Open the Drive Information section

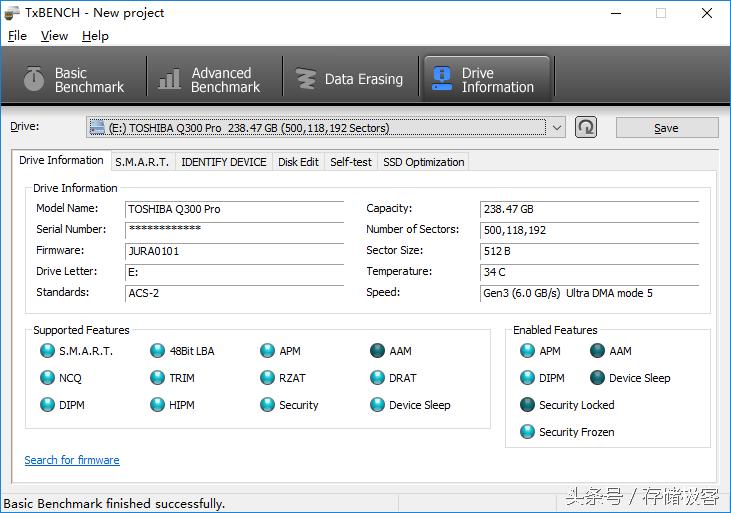coord(486,79)
